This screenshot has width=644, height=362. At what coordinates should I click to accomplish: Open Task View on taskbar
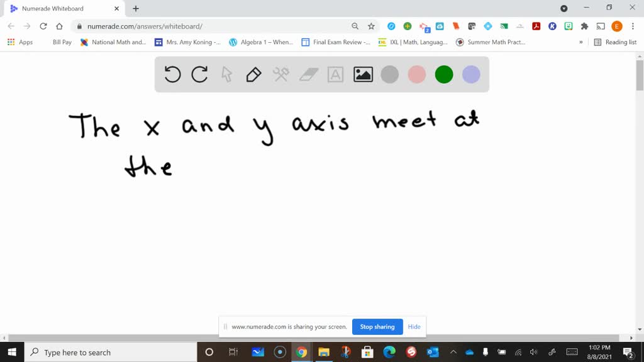[x=233, y=352]
